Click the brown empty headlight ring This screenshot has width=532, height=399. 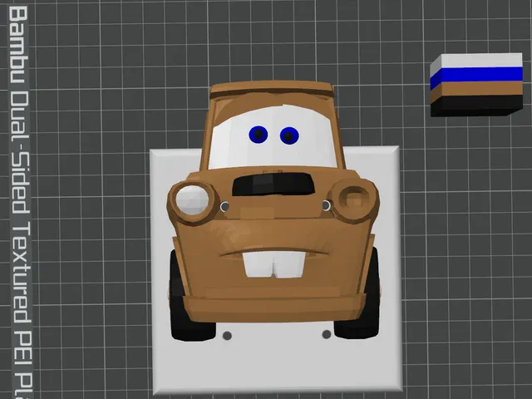(355, 199)
